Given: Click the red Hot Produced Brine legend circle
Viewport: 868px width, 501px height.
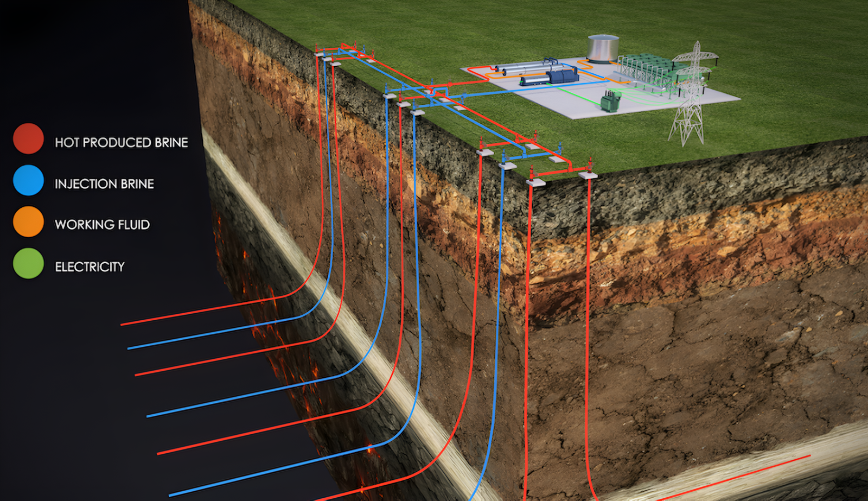Looking at the screenshot, I should 28,138.
